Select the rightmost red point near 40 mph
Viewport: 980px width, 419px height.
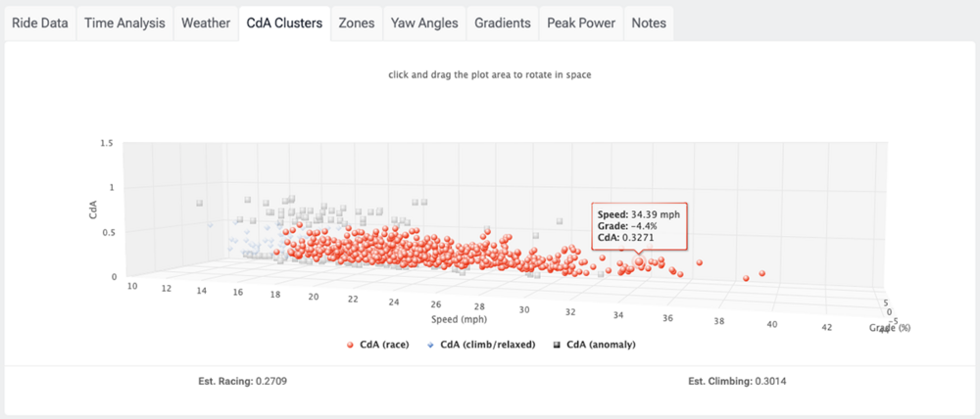[761, 273]
